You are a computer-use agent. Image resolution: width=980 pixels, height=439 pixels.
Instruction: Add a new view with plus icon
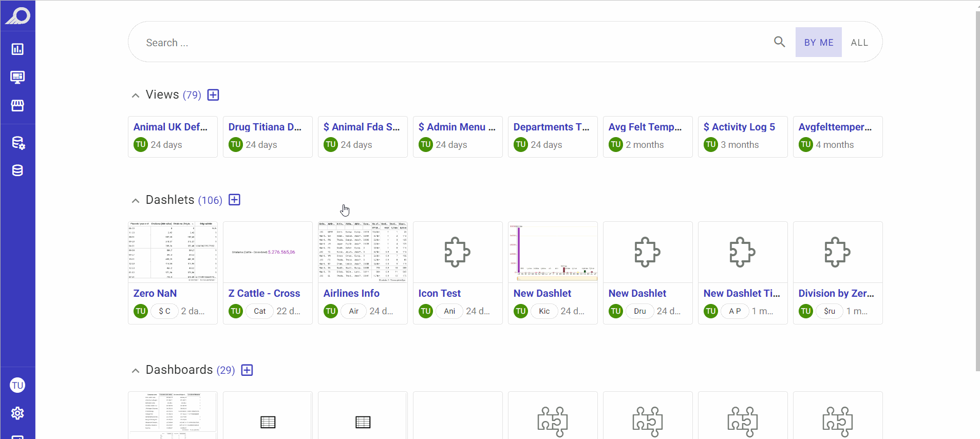click(x=213, y=95)
